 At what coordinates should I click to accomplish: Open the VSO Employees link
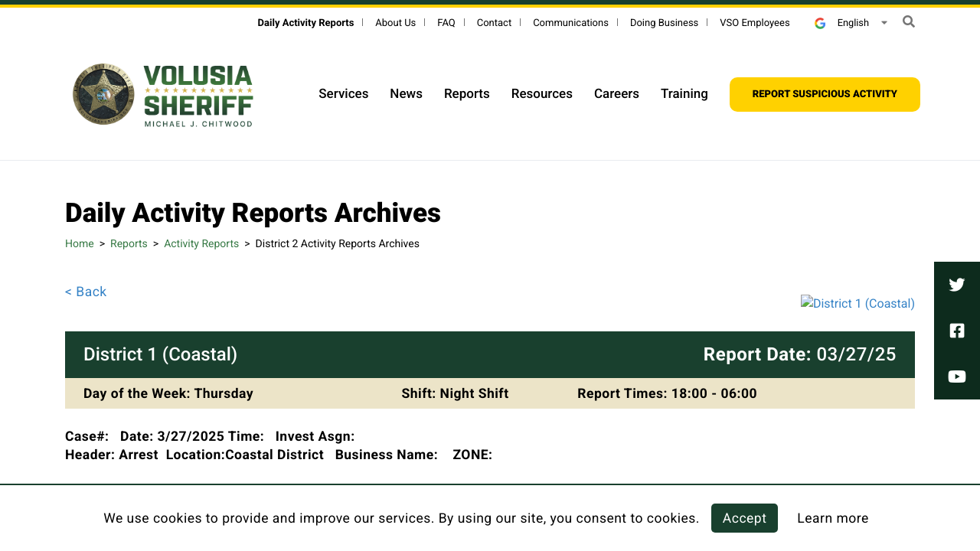pyautogui.click(x=754, y=22)
